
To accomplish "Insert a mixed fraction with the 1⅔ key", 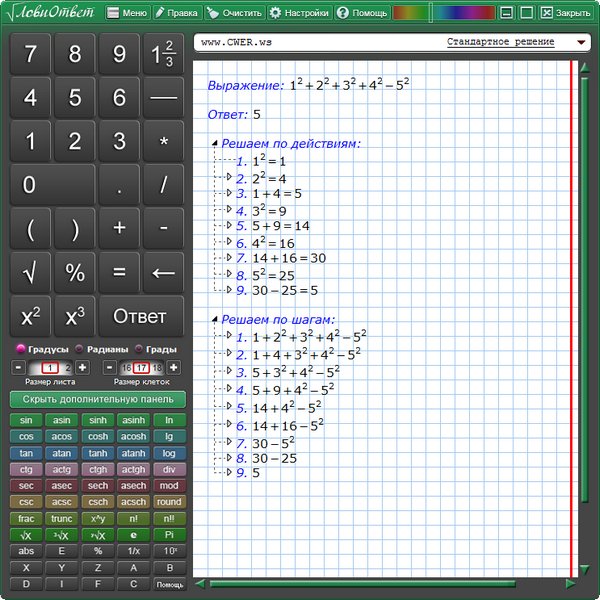I will [x=163, y=53].
